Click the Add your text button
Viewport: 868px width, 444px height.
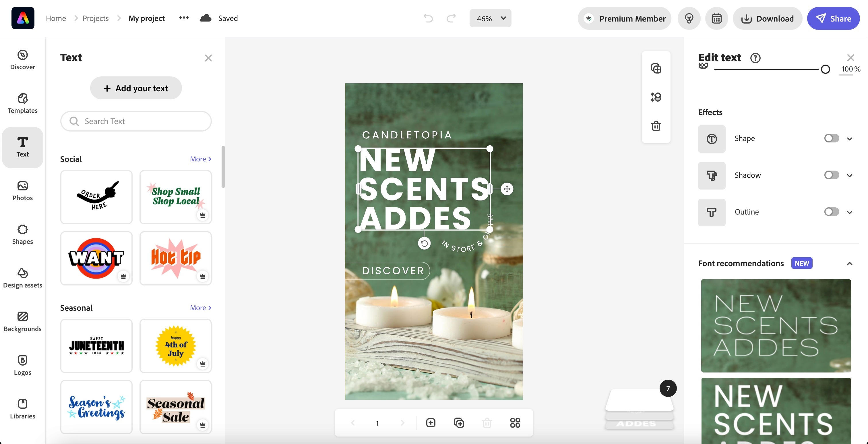click(x=136, y=88)
